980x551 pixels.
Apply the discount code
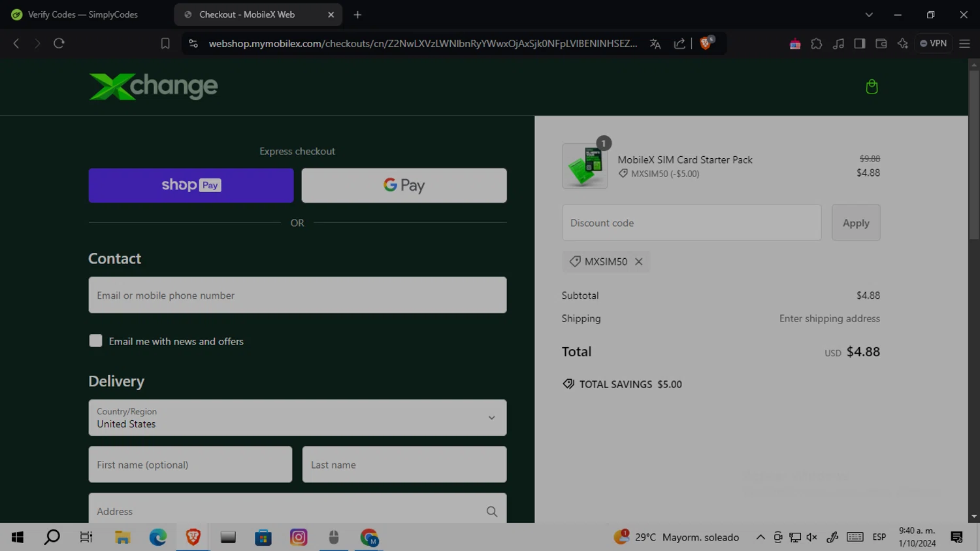[x=856, y=223]
